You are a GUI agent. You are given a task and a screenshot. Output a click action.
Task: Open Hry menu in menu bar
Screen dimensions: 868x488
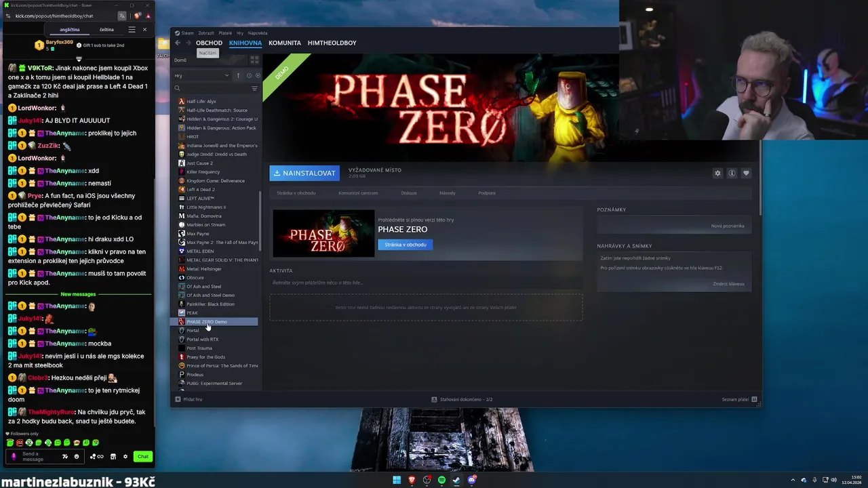240,33
